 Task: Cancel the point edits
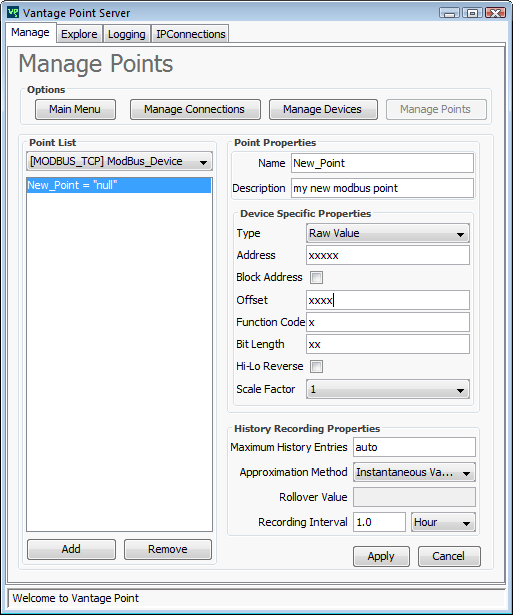pos(449,556)
